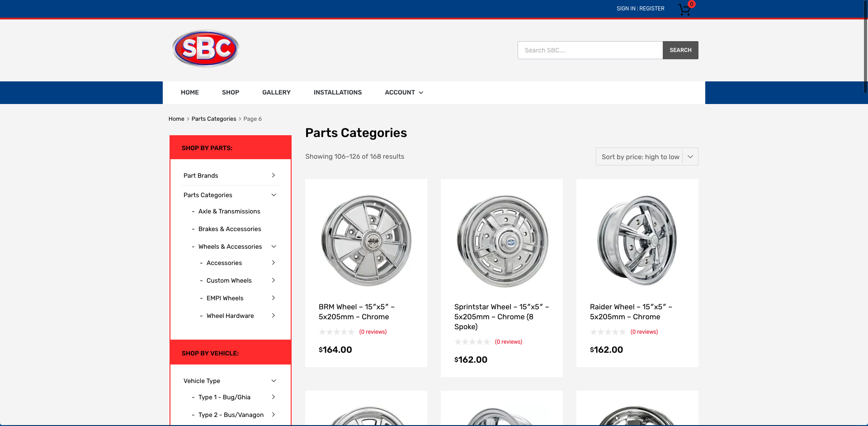Screen dimensions: 868x426
Task: Click the Sign In link
Action: (626, 9)
